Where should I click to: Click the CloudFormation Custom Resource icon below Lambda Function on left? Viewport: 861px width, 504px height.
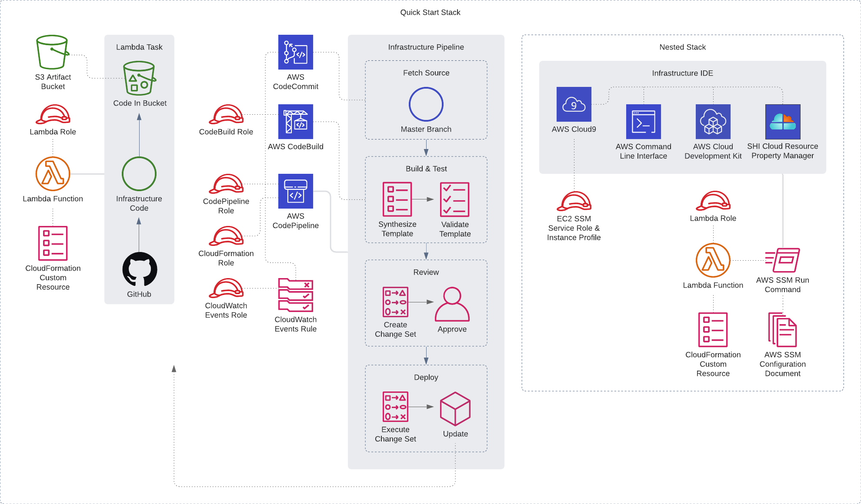pyautogui.click(x=53, y=243)
